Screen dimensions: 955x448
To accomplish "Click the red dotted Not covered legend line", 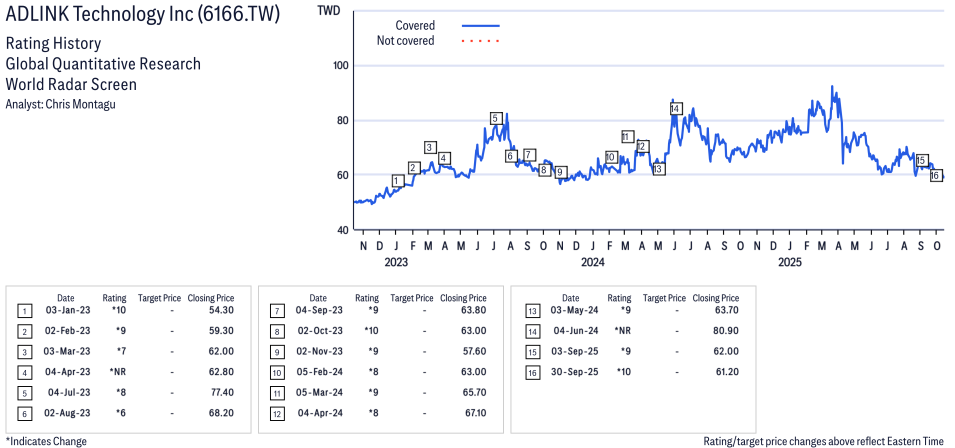I will pos(481,41).
